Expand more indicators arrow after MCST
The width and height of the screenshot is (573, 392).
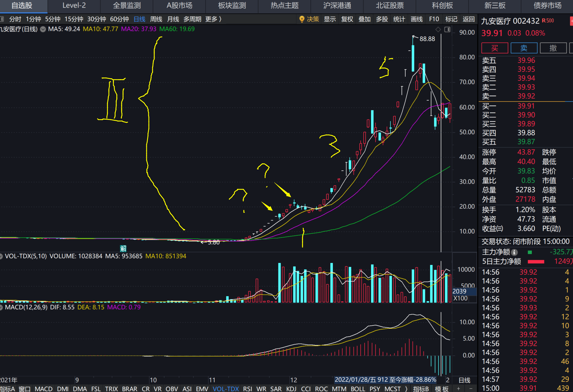point(406,389)
